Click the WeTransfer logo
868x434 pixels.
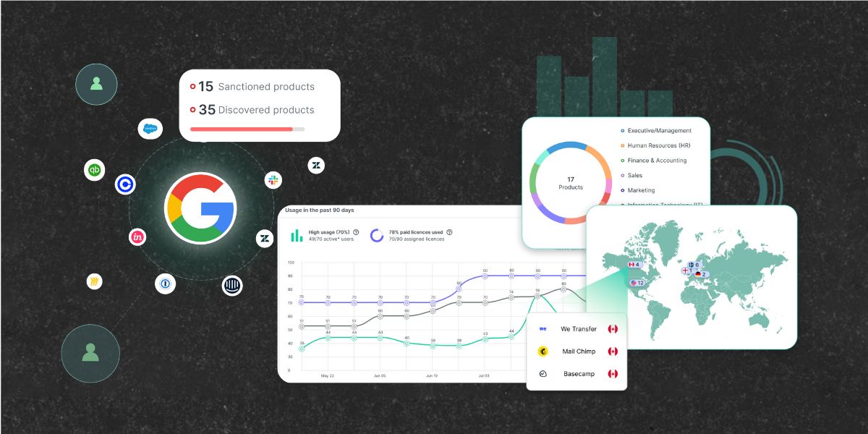click(543, 328)
